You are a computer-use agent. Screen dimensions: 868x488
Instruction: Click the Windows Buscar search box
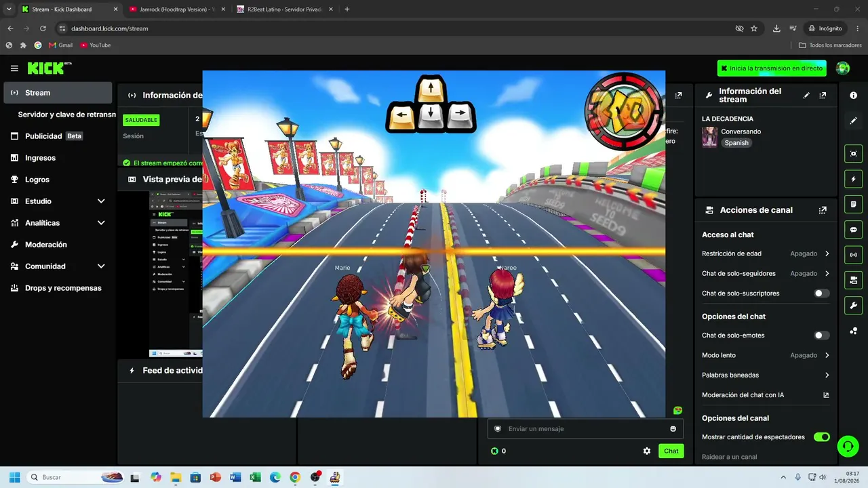click(76, 477)
